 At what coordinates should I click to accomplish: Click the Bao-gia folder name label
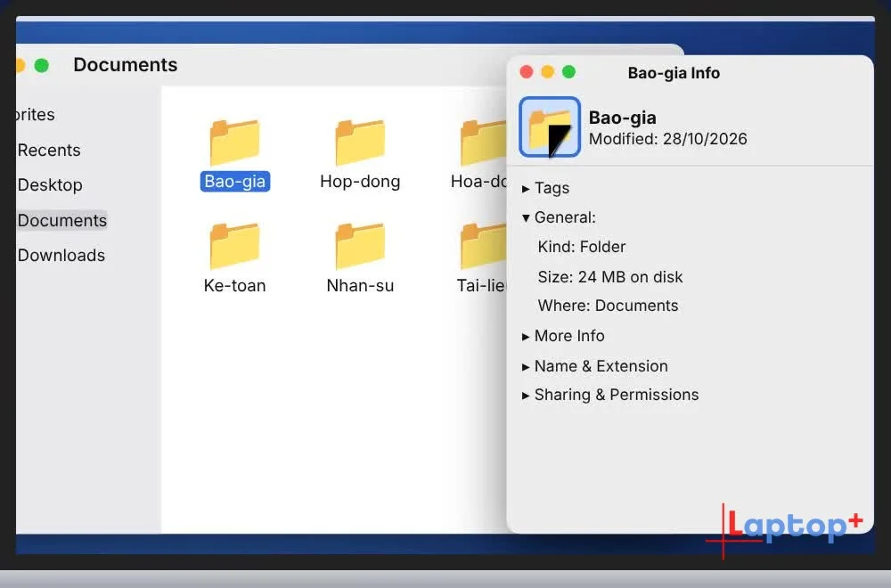pyautogui.click(x=234, y=181)
